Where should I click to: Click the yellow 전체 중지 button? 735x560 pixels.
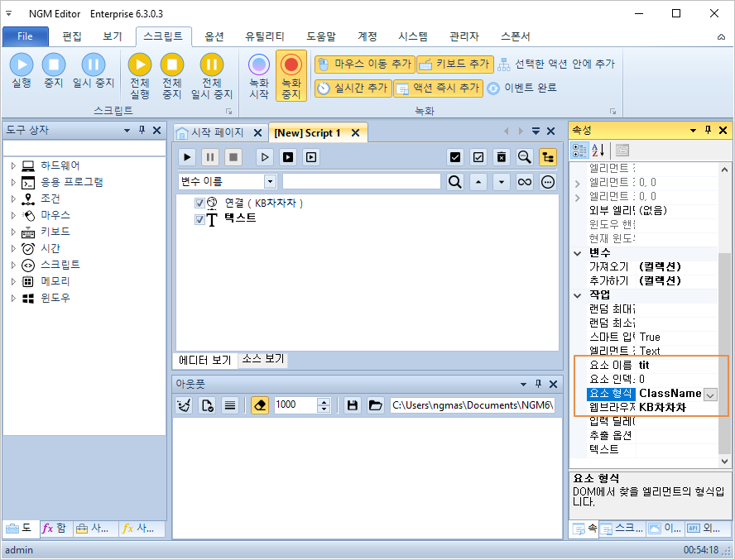[x=172, y=76]
